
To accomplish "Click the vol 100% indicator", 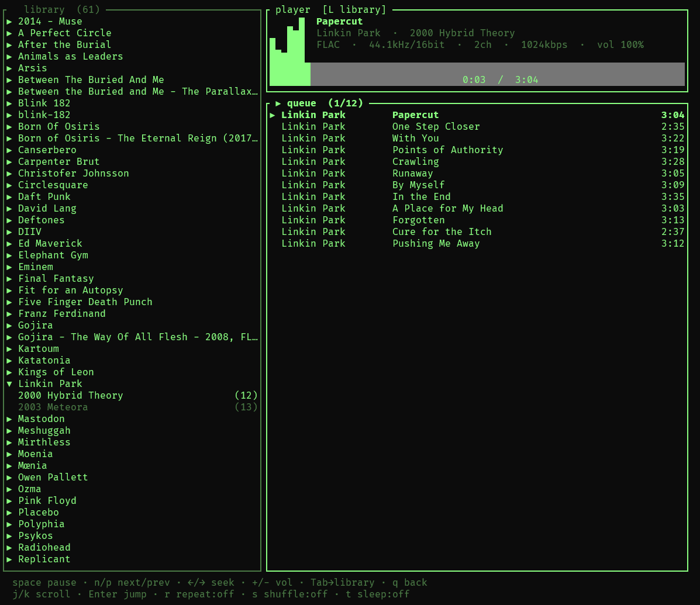I will click(x=620, y=44).
